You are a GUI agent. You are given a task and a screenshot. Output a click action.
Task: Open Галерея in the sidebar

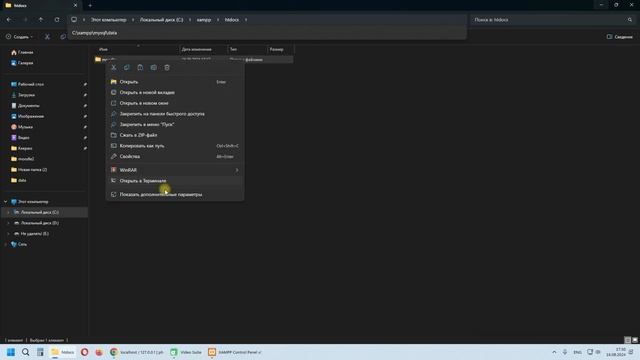(x=25, y=63)
